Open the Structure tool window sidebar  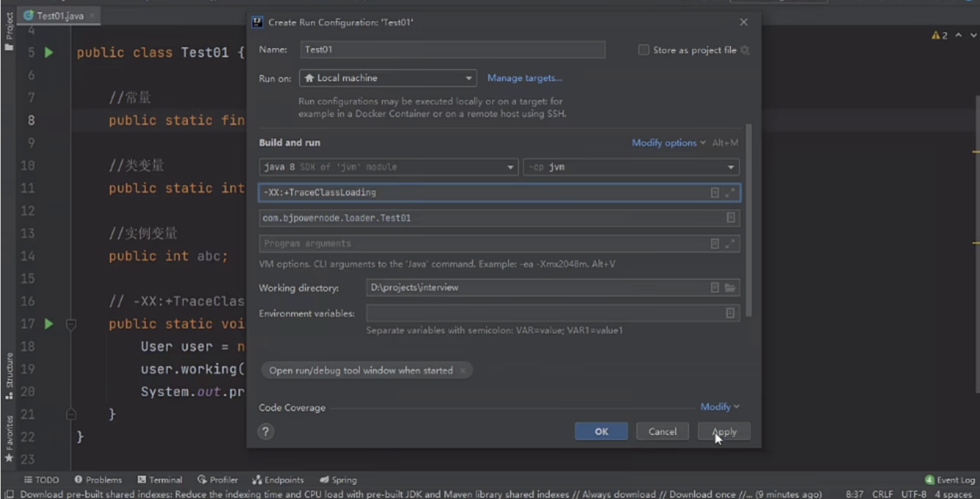point(9,375)
